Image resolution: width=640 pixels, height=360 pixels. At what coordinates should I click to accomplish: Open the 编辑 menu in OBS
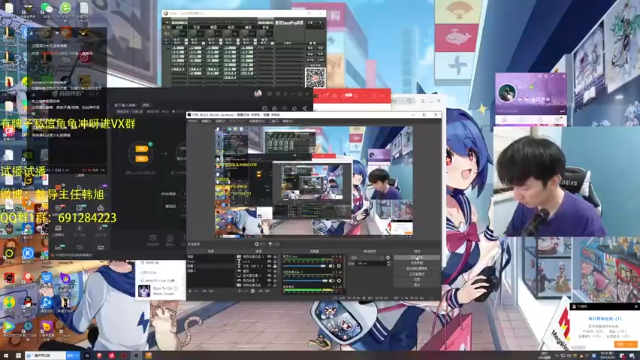(x=207, y=121)
